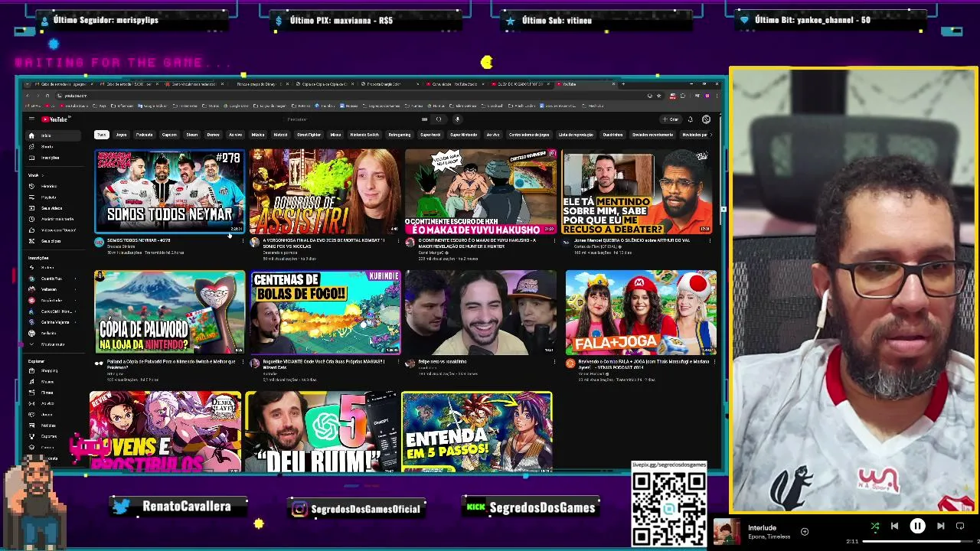This screenshot has width=980, height=551.
Task: Open the on-screen keyboard icon in search
Action: coord(424,119)
